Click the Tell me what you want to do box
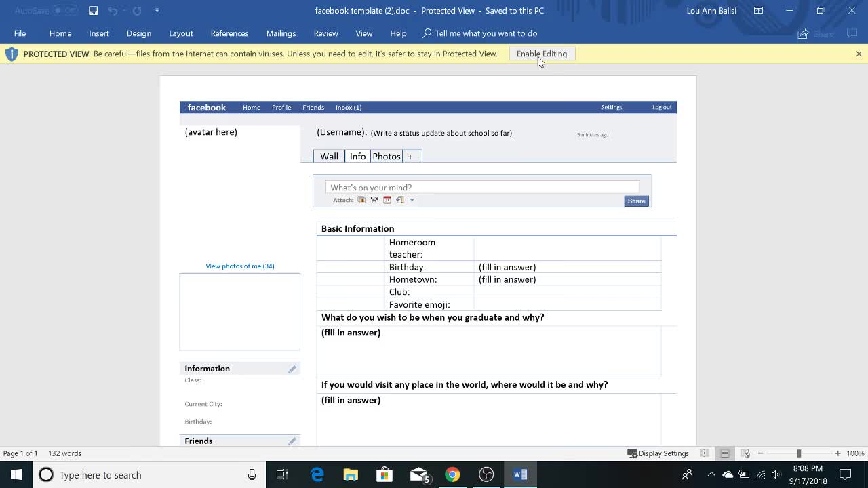 point(480,33)
